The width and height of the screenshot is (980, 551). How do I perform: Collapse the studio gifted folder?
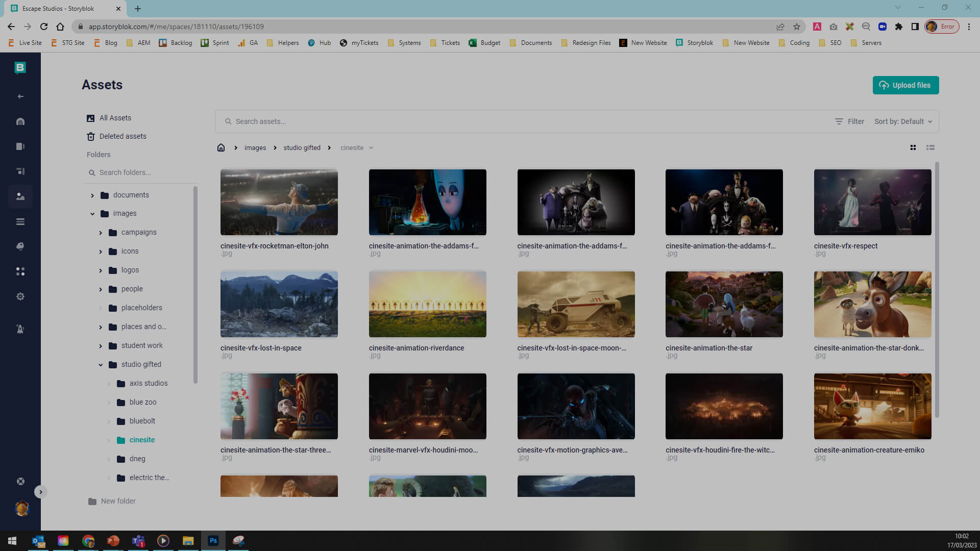[x=101, y=365]
